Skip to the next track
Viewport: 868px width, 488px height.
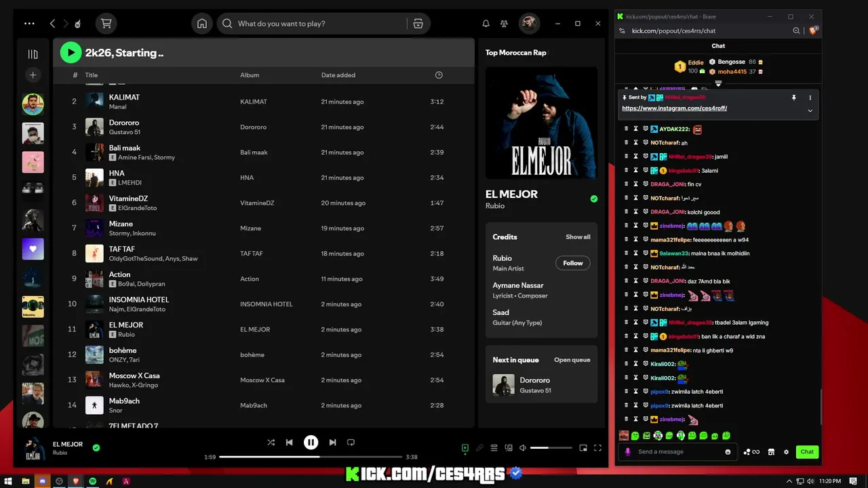332,442
